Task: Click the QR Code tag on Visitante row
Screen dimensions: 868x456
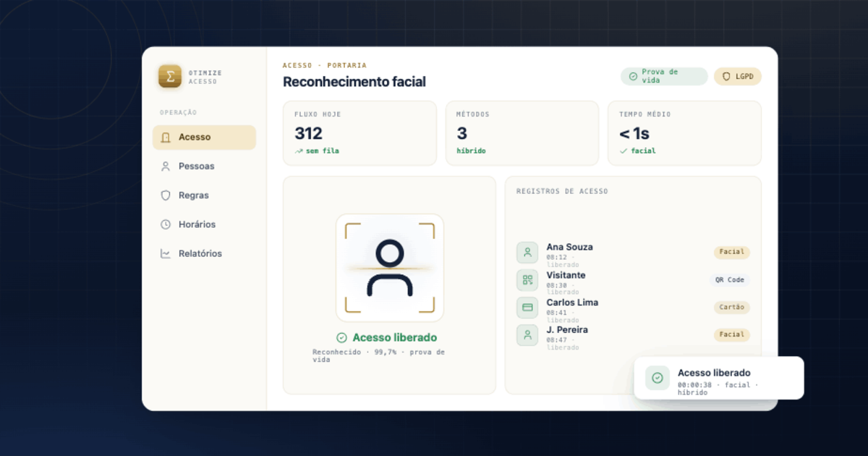Action: [730, 280]
